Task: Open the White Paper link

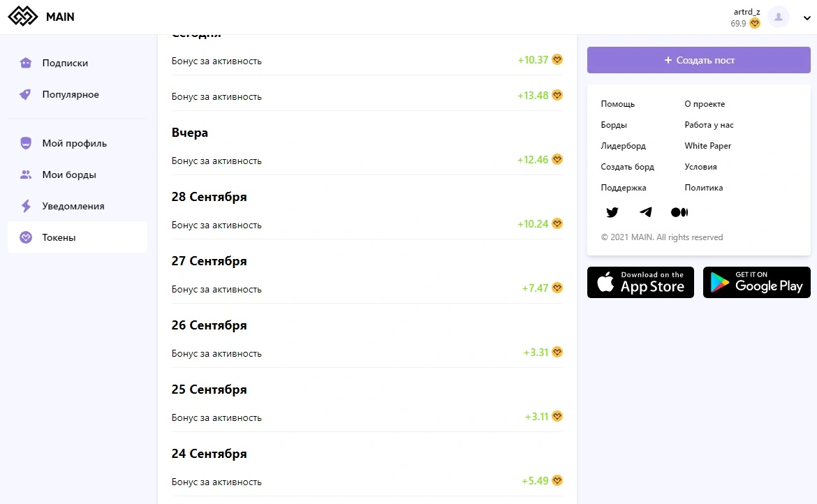Action: pyautogui.click(x=707, y=146)
